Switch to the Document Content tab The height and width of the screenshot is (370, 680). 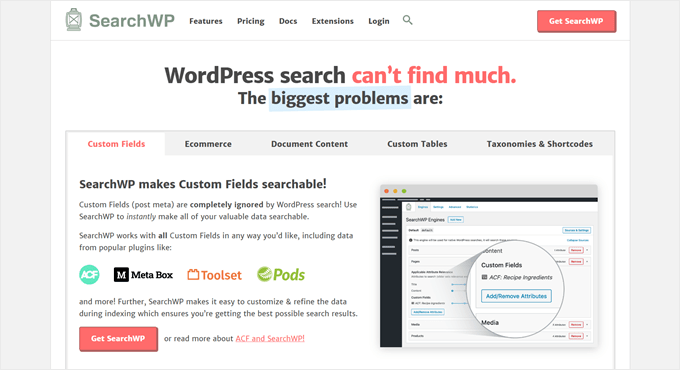309,144
